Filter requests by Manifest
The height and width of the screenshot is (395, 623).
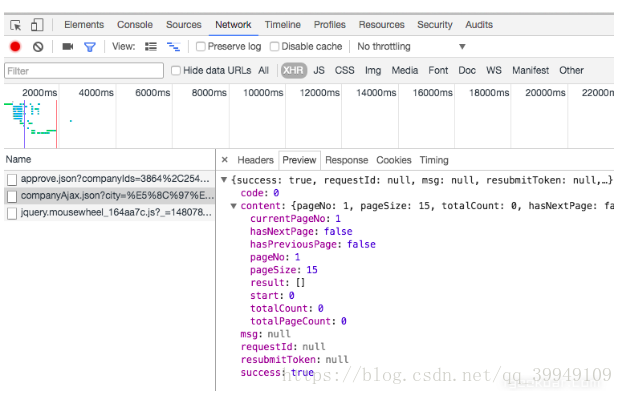point(530,71)
